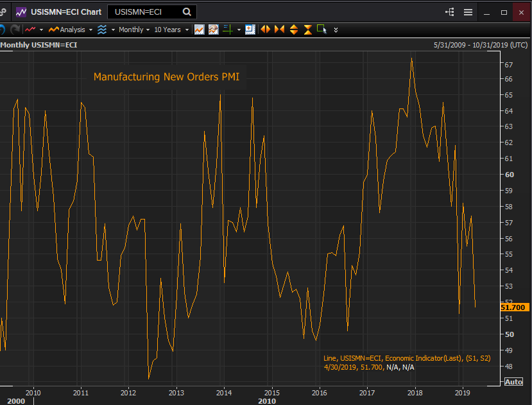Click the link chain icon
The height and width of the screenshot is (405, 532).
tap(3, 12)
